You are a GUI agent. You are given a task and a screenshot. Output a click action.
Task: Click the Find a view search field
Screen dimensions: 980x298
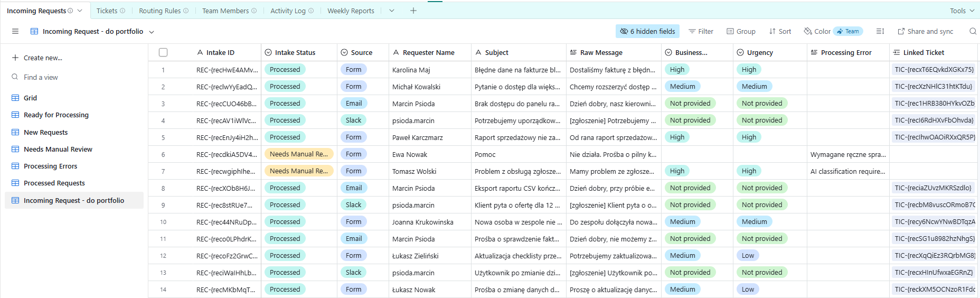click(x=74, y=77)
